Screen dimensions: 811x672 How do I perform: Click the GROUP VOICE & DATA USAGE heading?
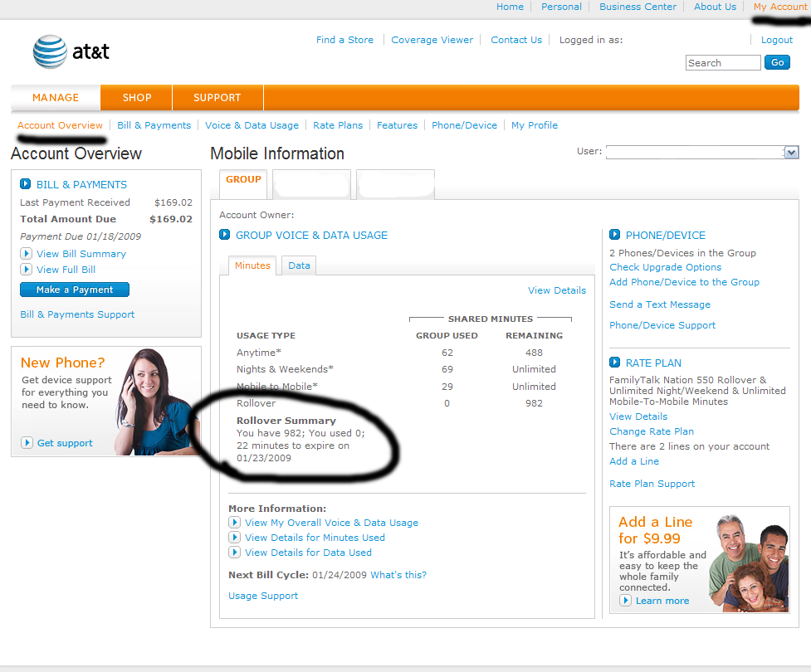[x=311, y=236]
